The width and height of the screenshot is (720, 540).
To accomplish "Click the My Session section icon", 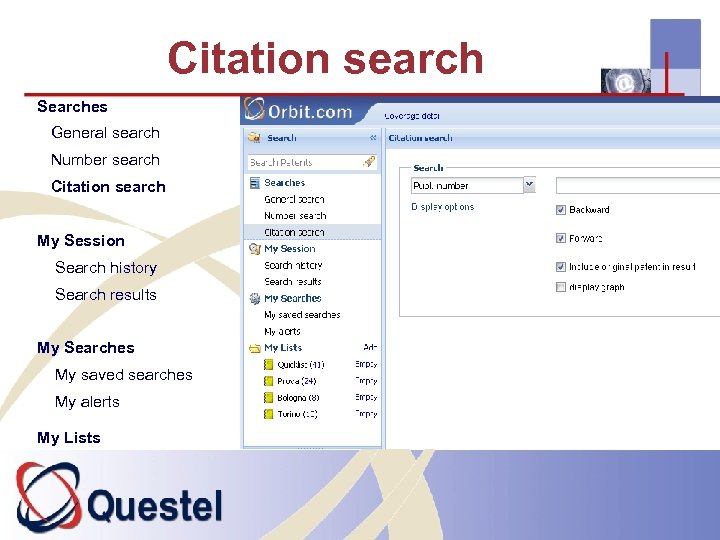I will pyautogui.click(x=254, y=249).
